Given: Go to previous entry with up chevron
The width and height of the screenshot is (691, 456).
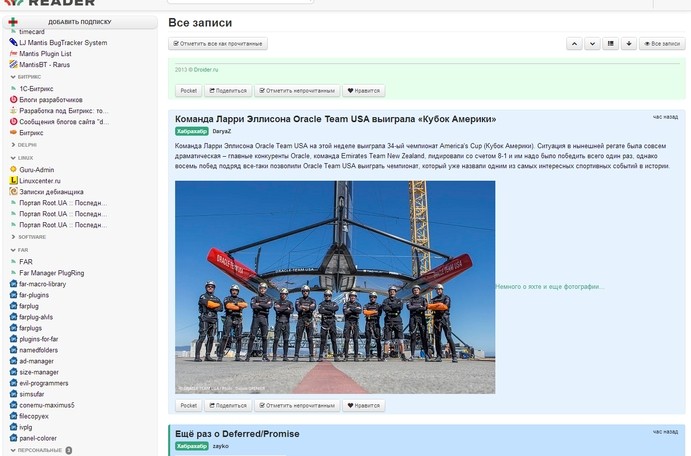Looking at the screenshot, I should point(574,44).
